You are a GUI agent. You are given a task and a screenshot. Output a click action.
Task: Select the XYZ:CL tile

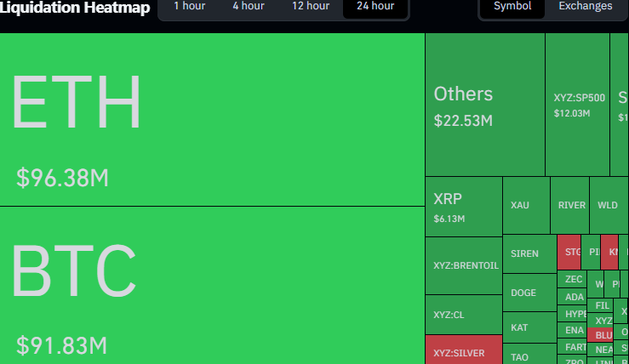[x=463, y=314]
